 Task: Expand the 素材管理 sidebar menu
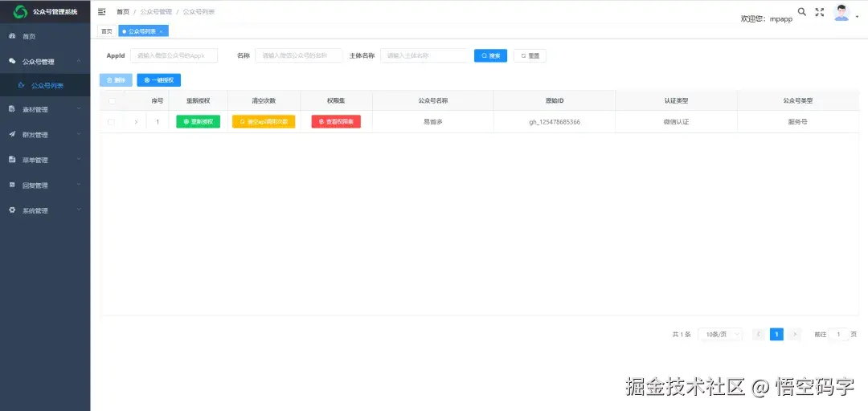45,109
